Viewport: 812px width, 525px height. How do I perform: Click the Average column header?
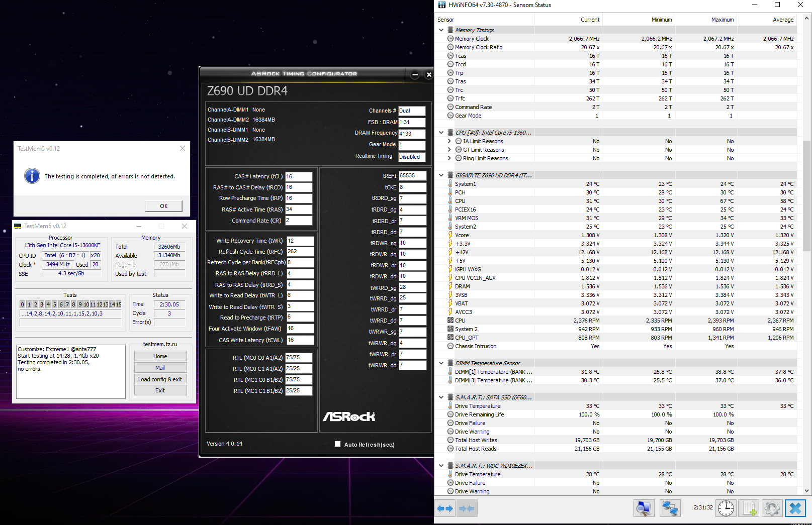tap(767, 20)
